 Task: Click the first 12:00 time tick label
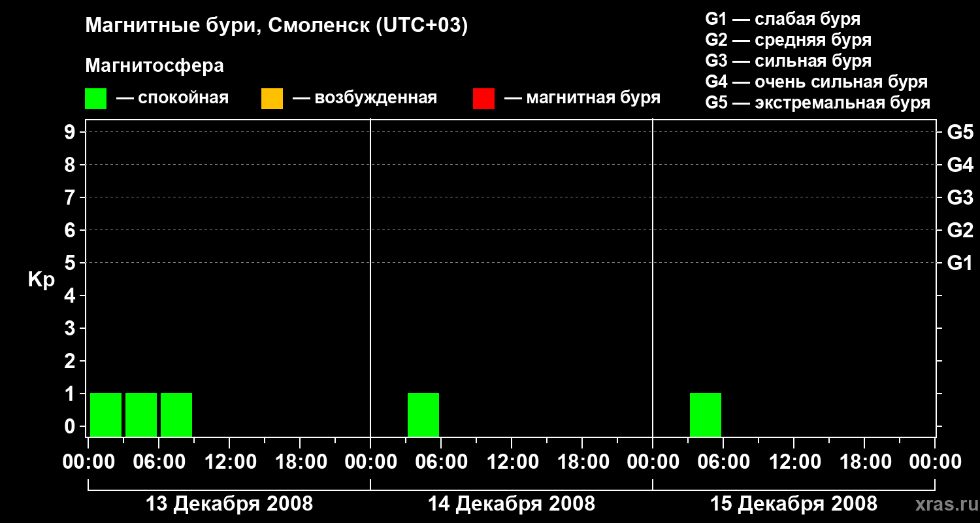click(x=229, y=462)
